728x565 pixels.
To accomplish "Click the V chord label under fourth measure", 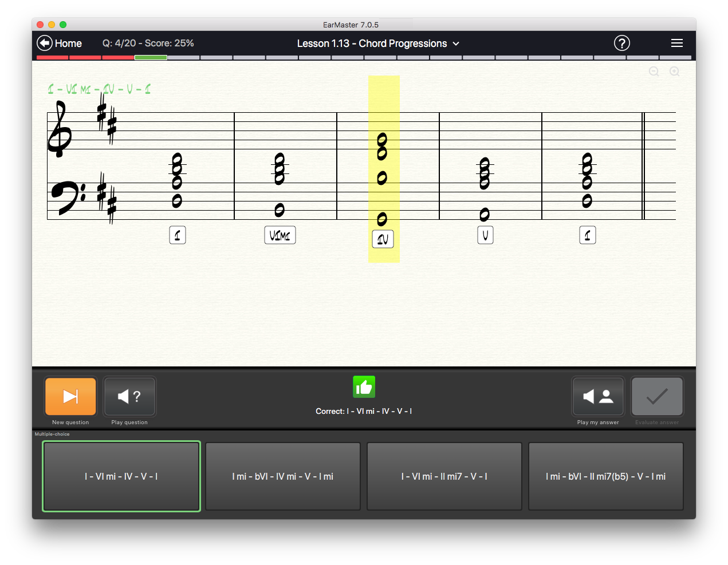I will coord(485,235).
